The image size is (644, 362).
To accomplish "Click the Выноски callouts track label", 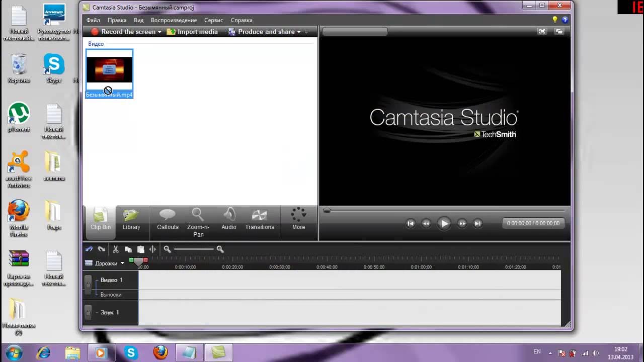I will tap(111, 295).
